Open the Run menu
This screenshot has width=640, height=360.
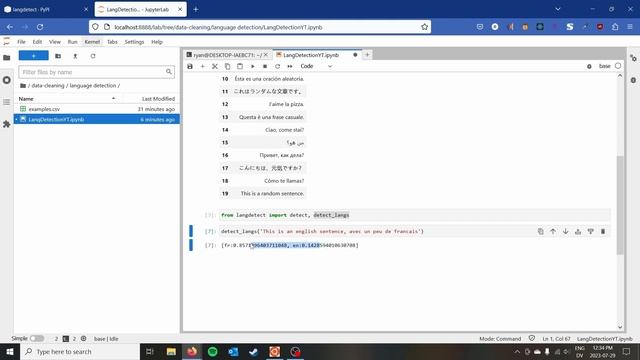[72, 42]
